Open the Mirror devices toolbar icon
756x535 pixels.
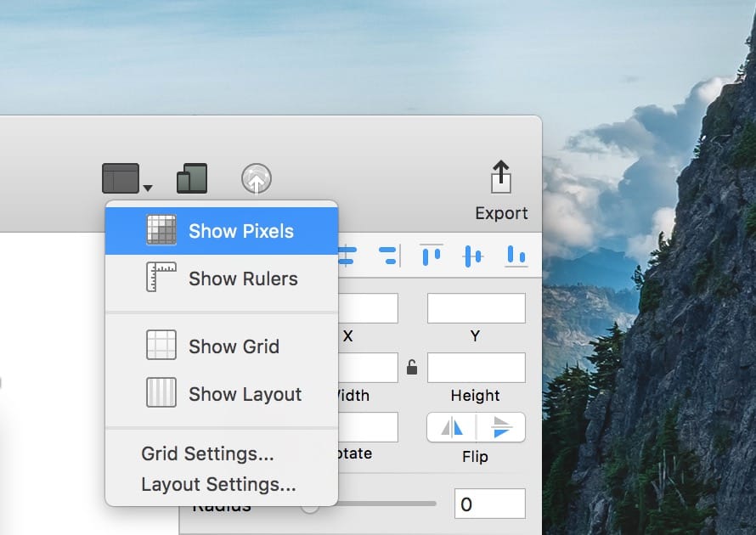[192, 178]
